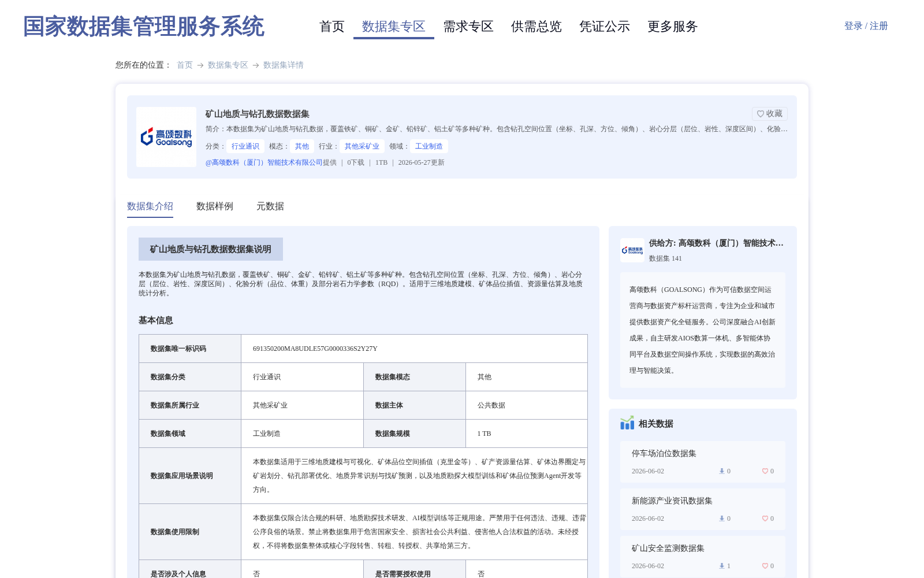Image resolution: width=924 pixels, height=578 pixels.
Task: Click heart icon on 停车场泊位数据集 card
Action: pos(765,471)
